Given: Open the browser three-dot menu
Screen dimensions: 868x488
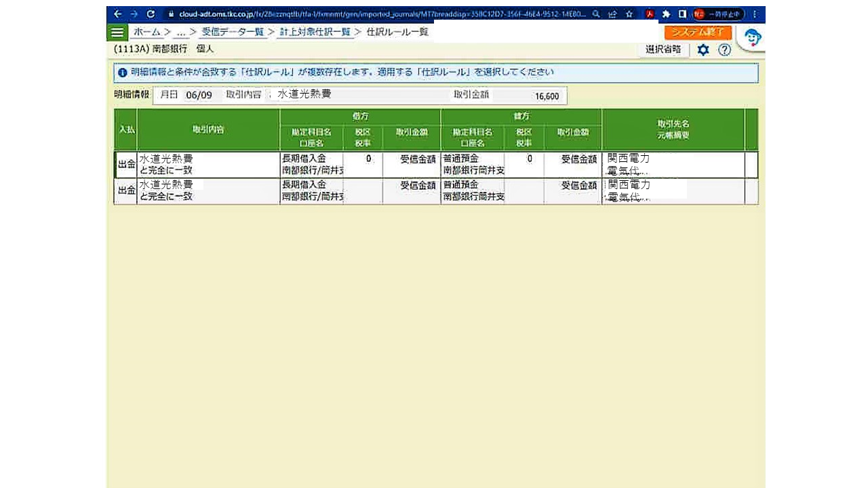Looking at the screenshot, I should (755, 14).
